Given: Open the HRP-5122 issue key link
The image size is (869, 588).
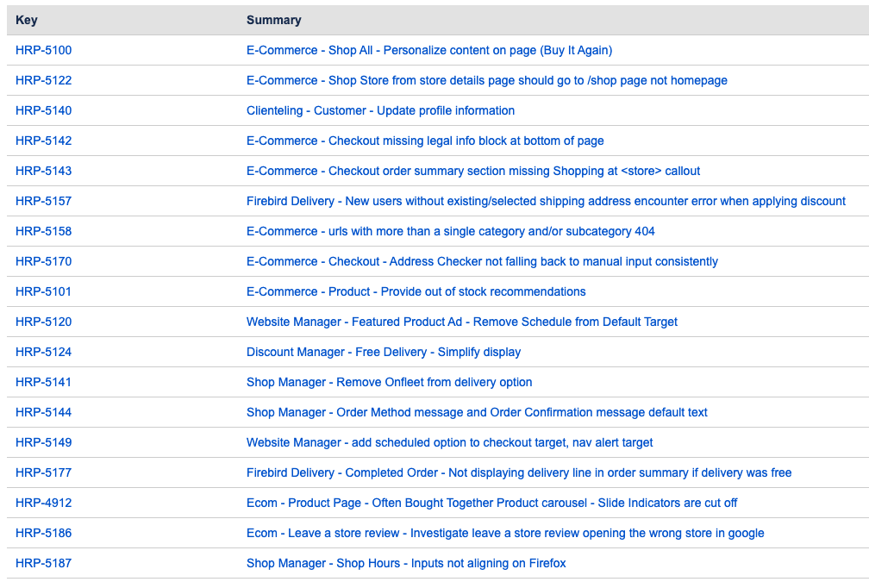Looking at the screenshot, I should (x=43, y=80).
